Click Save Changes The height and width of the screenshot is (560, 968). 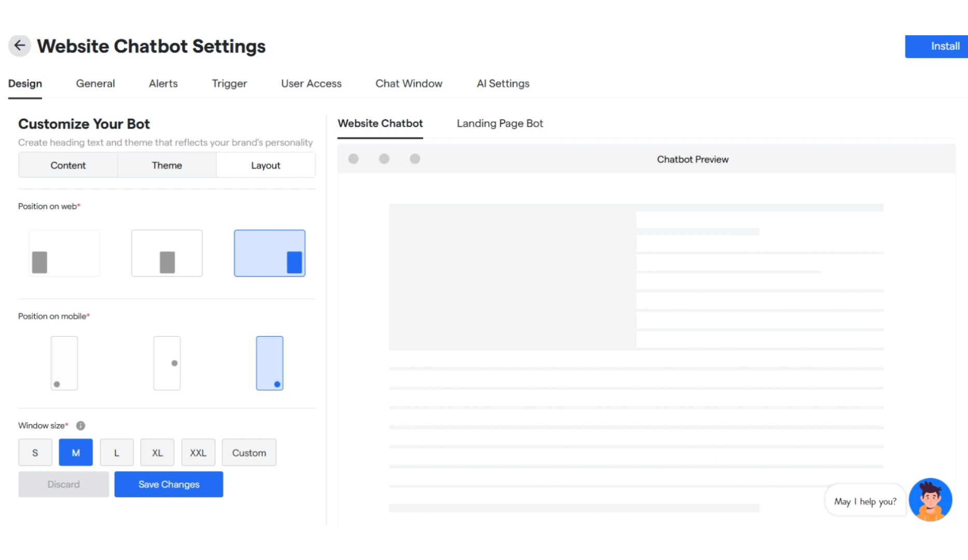point(169,484)
